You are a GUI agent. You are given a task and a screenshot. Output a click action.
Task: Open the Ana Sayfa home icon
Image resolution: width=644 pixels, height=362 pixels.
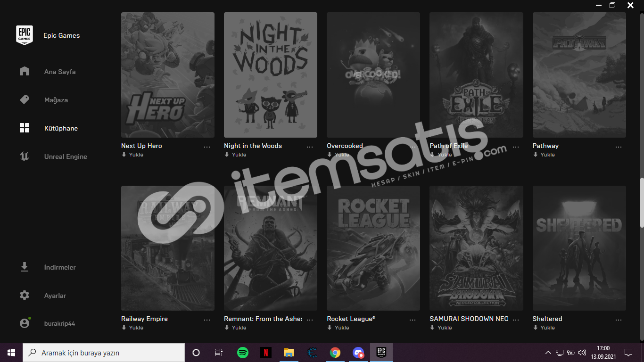tap(25, 71)
